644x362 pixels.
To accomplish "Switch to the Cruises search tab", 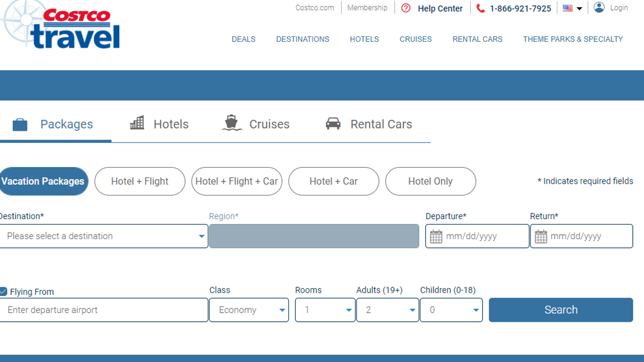I will point(256,124).
